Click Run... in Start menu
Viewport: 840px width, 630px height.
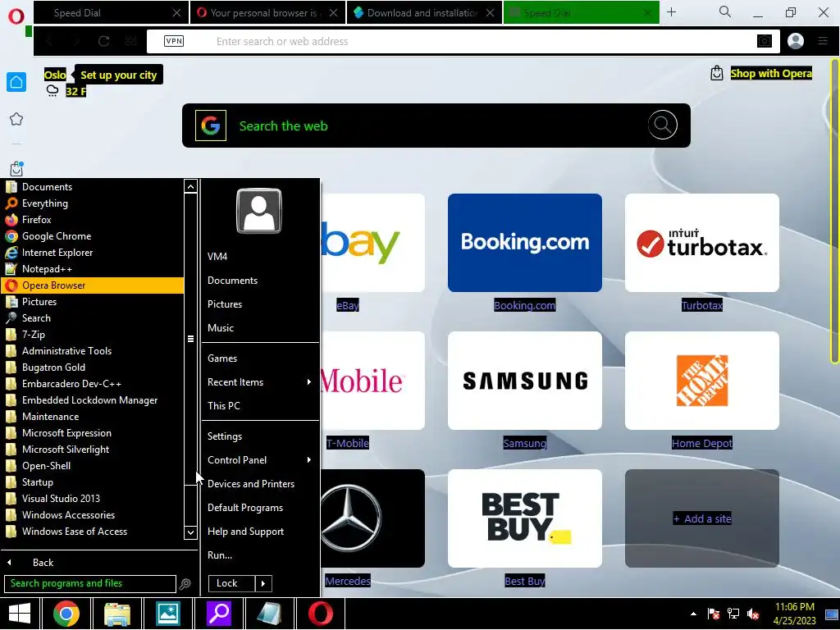tap(260, 555)
